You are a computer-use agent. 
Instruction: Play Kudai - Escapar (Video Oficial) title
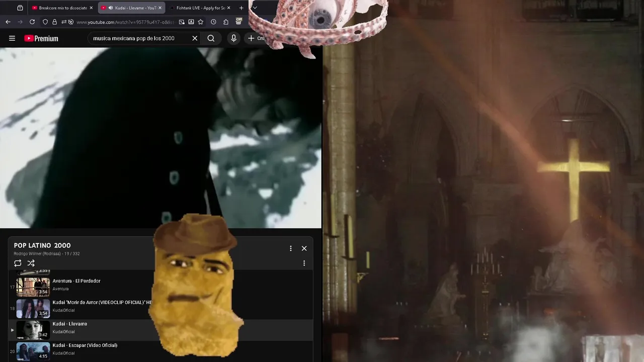click(85, 345)
